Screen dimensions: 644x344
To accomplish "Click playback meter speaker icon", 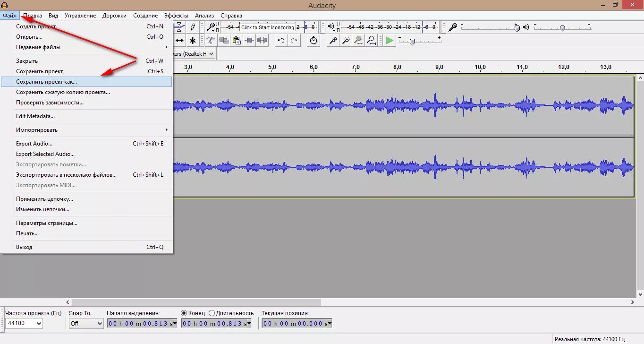I will coord(331,27).
